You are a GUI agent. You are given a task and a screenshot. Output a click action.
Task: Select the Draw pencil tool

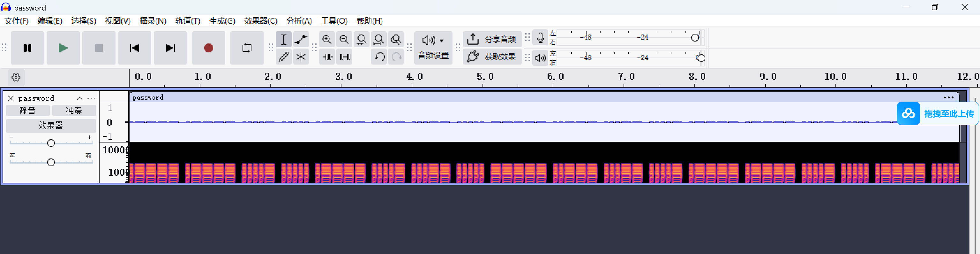point(283,57)
